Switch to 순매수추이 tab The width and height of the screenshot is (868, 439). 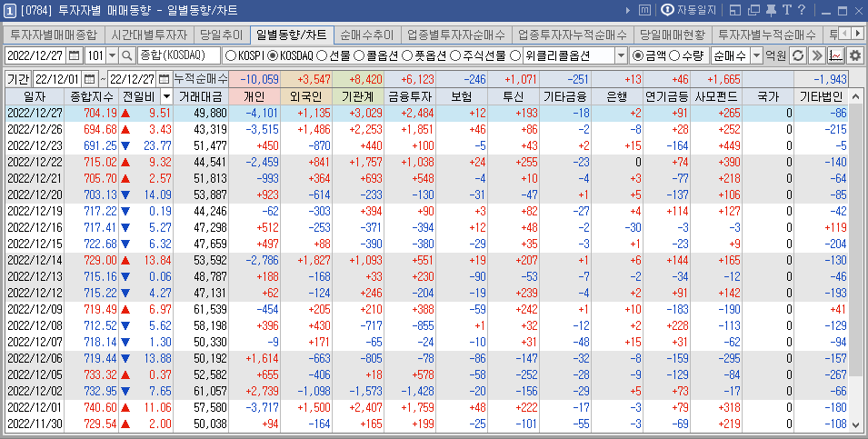click(x=367, y=35)
